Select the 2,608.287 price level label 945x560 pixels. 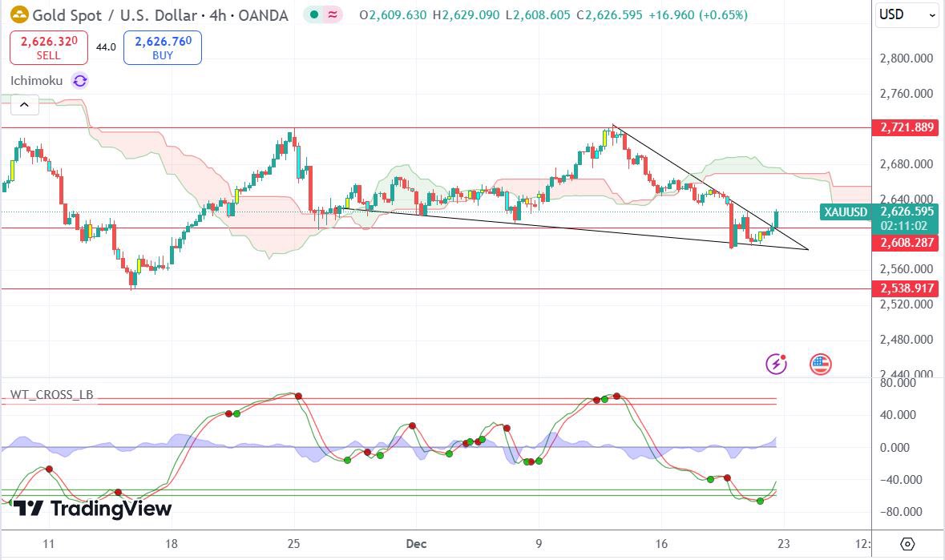click(x=905, y=243)
